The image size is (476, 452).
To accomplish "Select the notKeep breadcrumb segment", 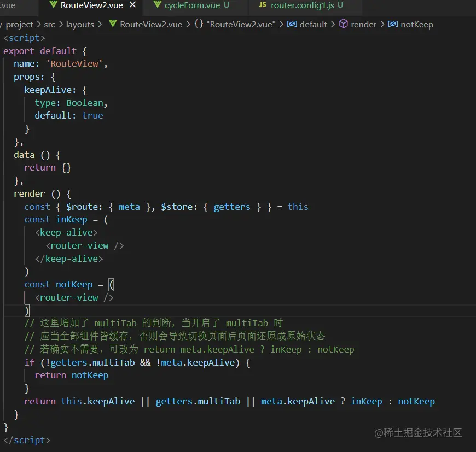I will pos(417,24).
